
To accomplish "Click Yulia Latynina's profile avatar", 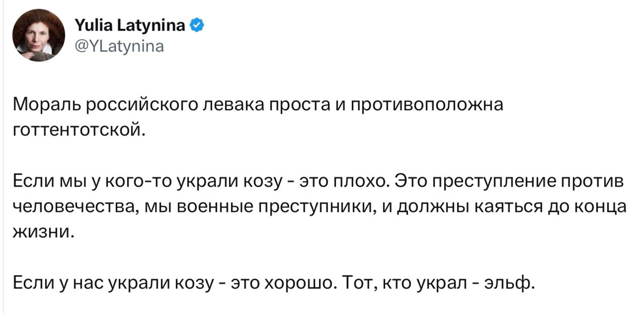I will coord(39,35).
